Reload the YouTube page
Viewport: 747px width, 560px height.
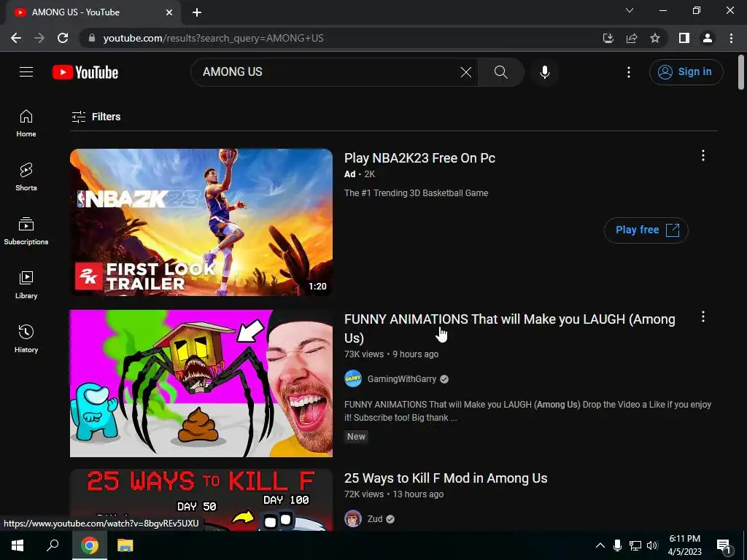point(63,38)
